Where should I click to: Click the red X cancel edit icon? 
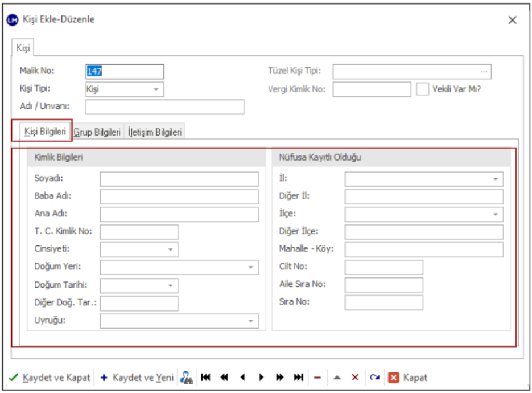354,378
